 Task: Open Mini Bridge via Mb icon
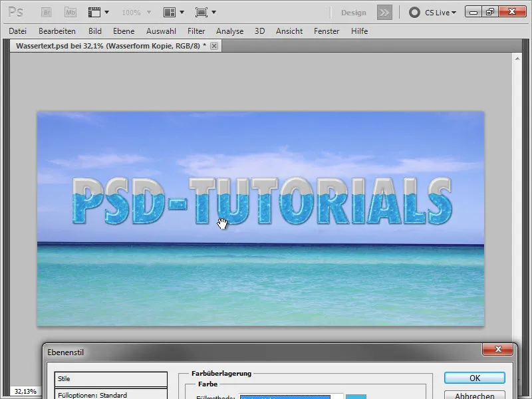[70, 13]
